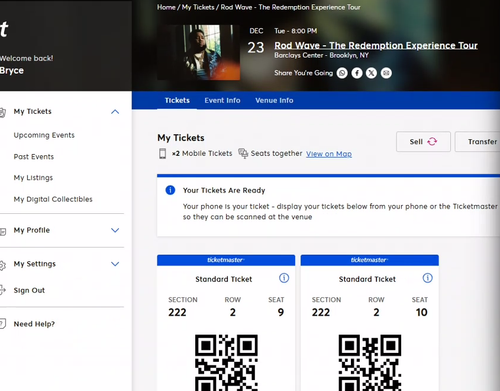Image resolution: width=500 pixels, height=391 pixels.
Task: Expand the My Settings section chevron
Action: 115,264
